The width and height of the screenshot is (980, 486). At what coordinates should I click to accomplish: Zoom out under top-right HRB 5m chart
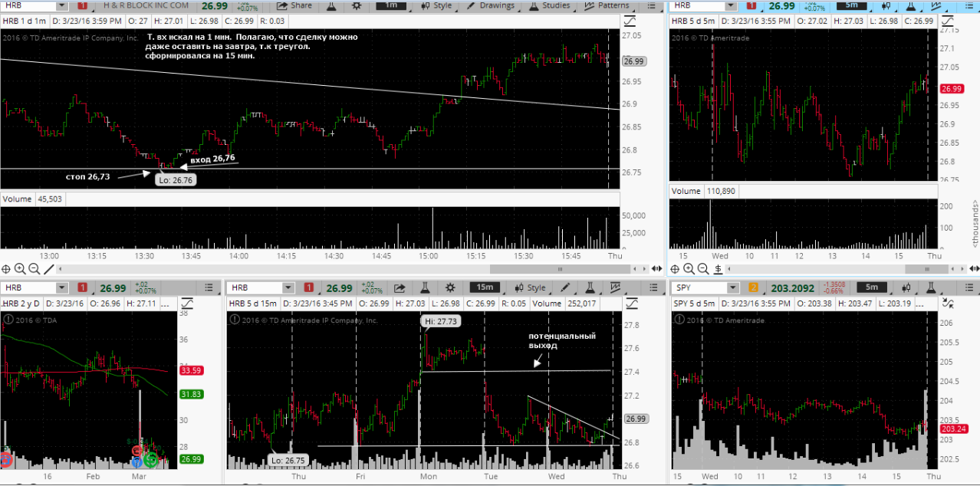(x=703, y=269)
